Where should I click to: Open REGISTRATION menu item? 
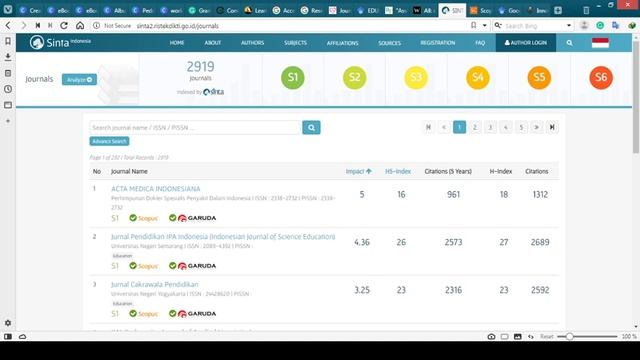point(438,43)
